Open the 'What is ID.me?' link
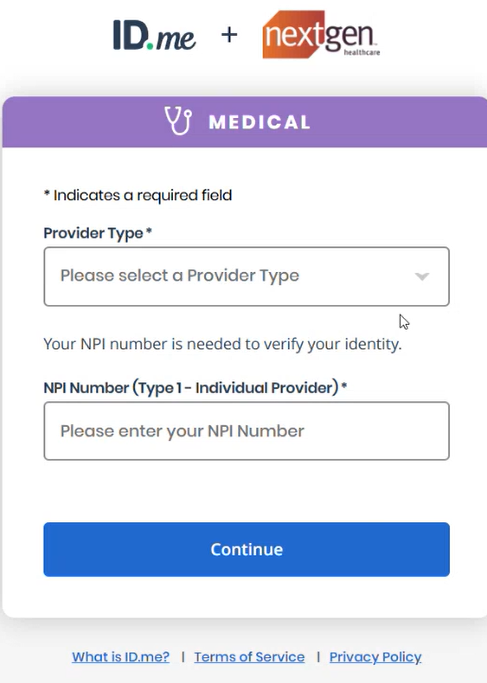This screenshot has height=683, width=487. click(121, 657)
